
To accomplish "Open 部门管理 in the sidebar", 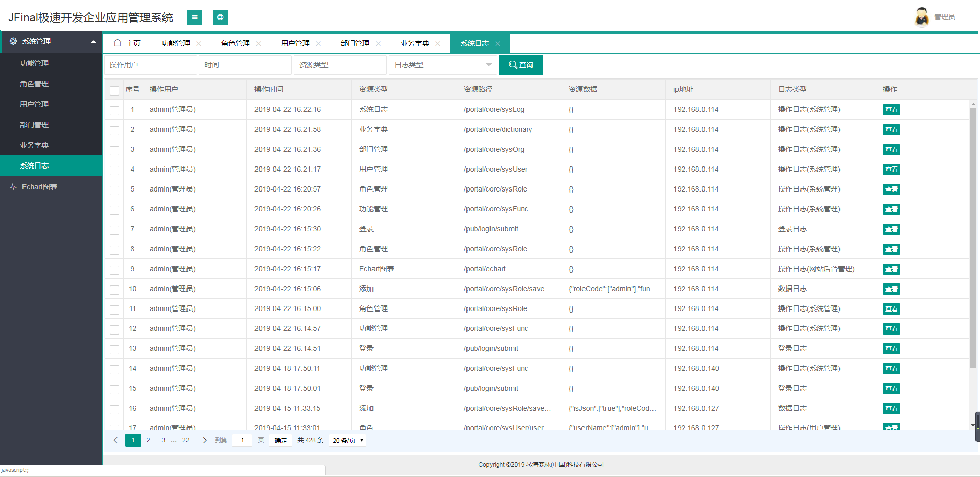I will (51, 125).
